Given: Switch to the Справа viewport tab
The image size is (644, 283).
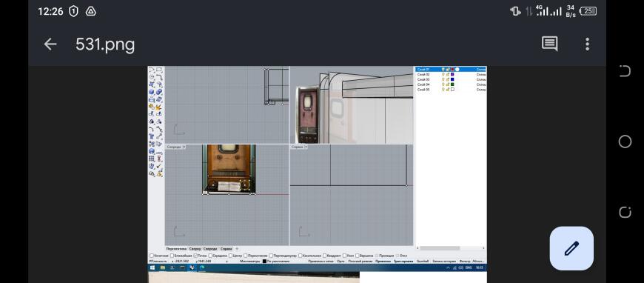Looking at the screenshot, I should tap(227, 249).
